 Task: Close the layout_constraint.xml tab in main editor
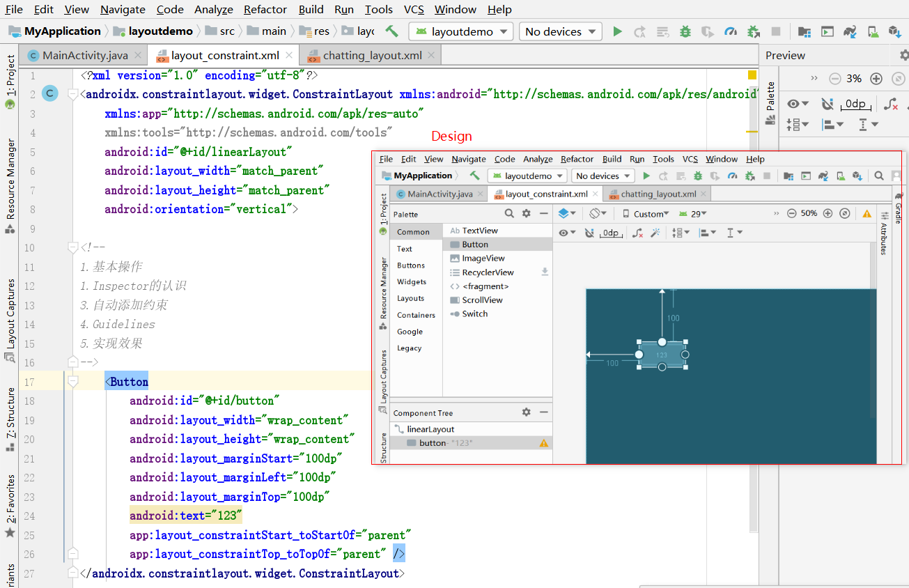tap(290, 55)
